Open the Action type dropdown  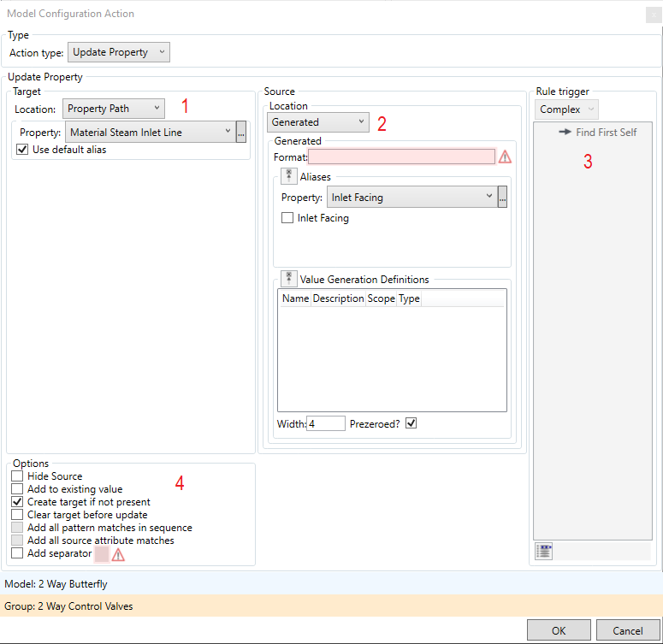pos(119,52)
